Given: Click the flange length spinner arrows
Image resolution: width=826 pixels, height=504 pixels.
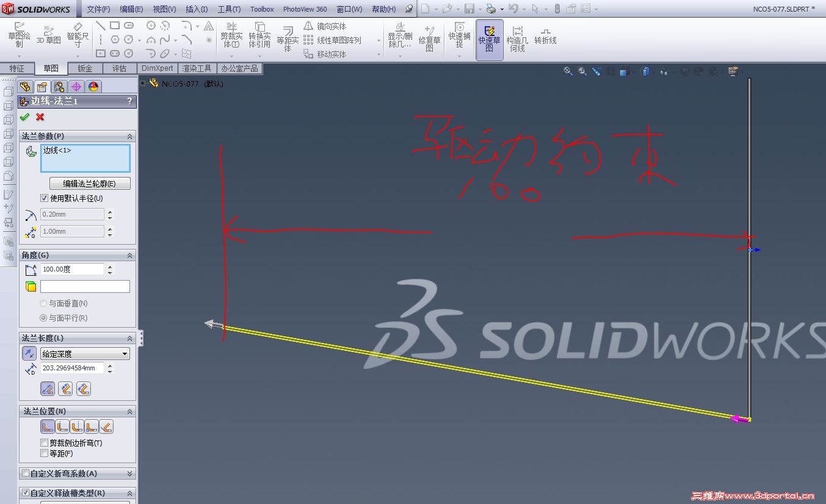Looking at the screenshot, I should click(x=110, y=369).
